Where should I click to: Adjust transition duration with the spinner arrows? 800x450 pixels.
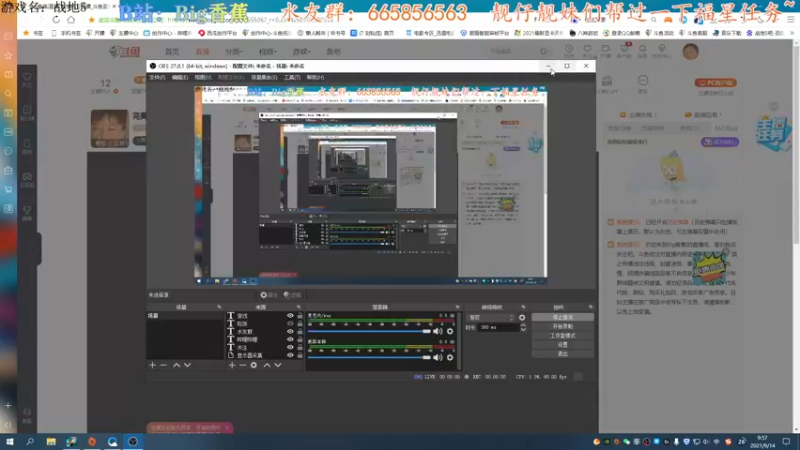tap(523, 328)
